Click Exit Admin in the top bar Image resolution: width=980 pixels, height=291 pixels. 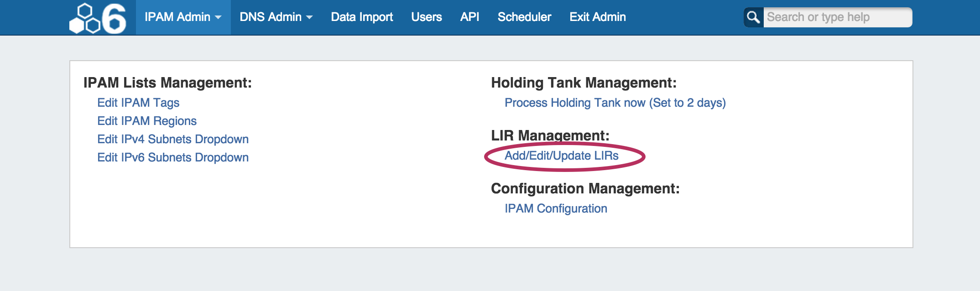(597, 17)
